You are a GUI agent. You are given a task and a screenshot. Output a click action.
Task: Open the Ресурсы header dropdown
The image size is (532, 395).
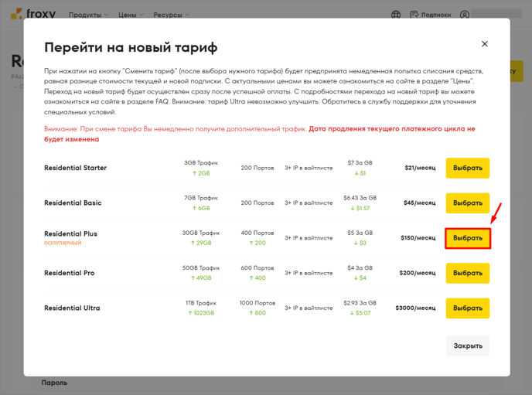(172, 15)
